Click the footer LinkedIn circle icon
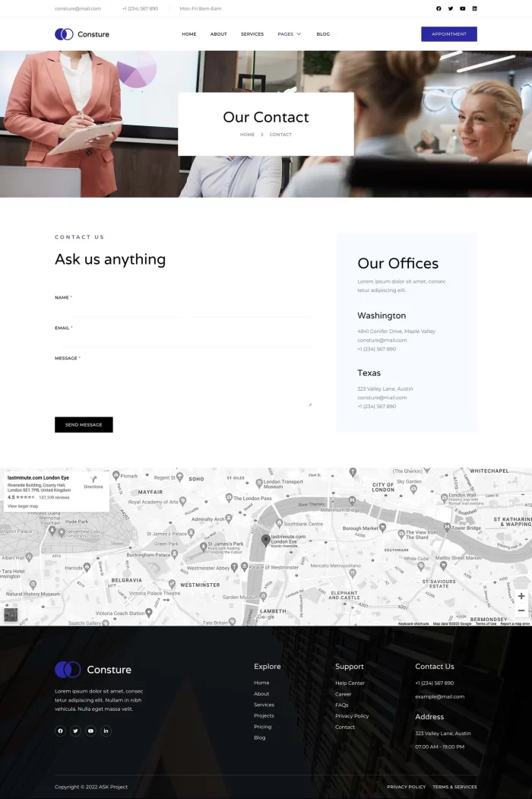Viewport: 532px width, 799px height. [106, 731]
